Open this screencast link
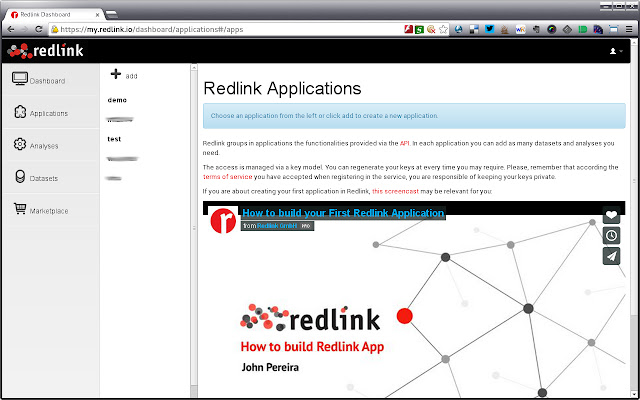The image size is (640, 400). pyautogui.click(x=395, y=191)
